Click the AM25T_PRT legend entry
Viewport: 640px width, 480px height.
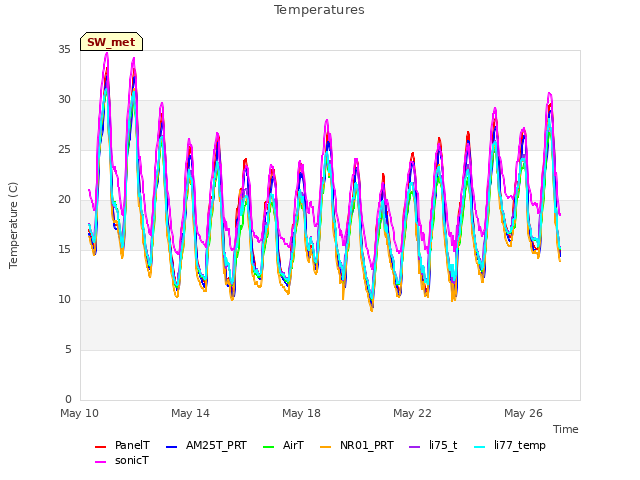[x=206, y=445]
